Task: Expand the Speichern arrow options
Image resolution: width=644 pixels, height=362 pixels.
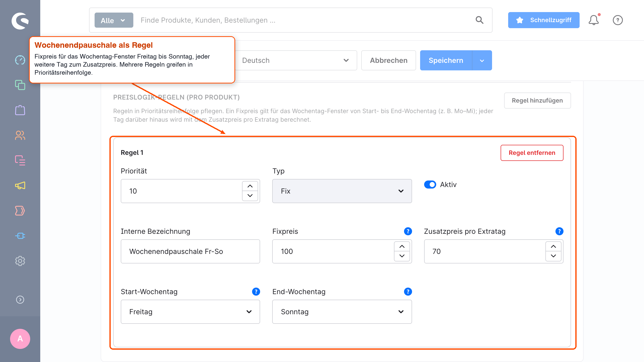Action: tap(482, 60)
